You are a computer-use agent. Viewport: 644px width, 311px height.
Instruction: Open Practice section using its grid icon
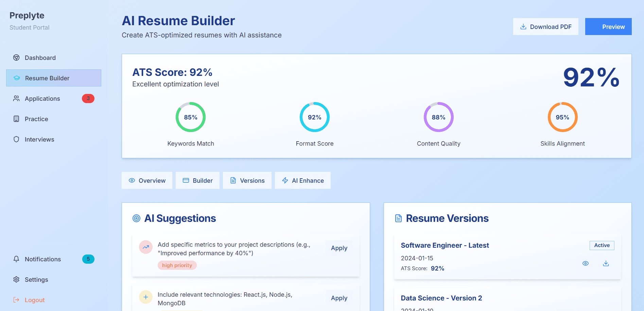pos(16,119)
